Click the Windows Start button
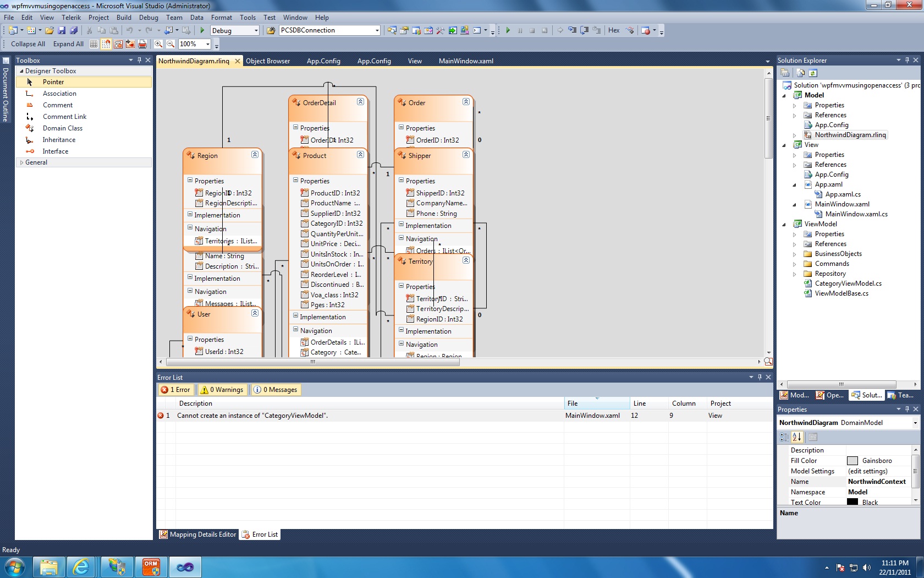Screen dimensions: 924x578 [x=15, y=567]
